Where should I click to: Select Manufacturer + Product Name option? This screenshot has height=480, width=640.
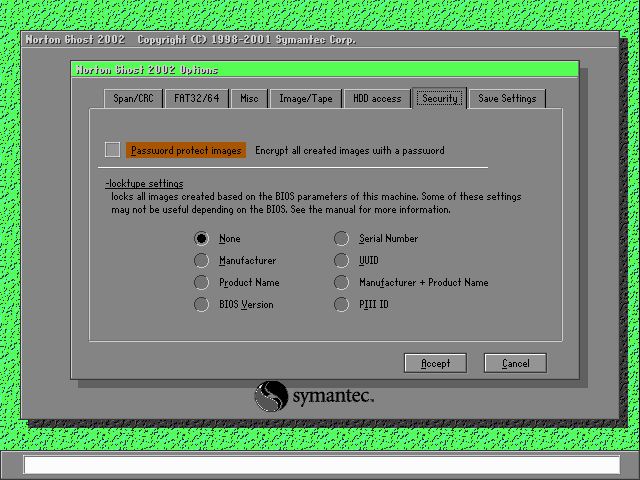(341, 282)
